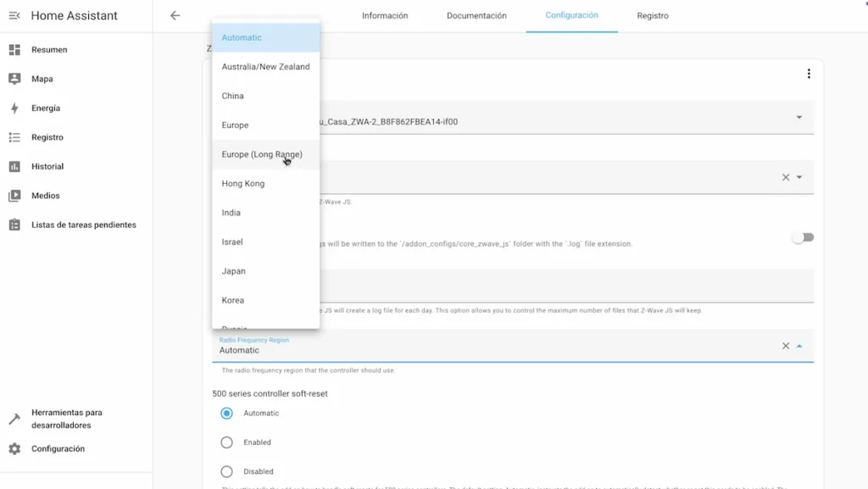Switch to the Configuración tab
The image size is (868, 489).
[x=572, y=15]
